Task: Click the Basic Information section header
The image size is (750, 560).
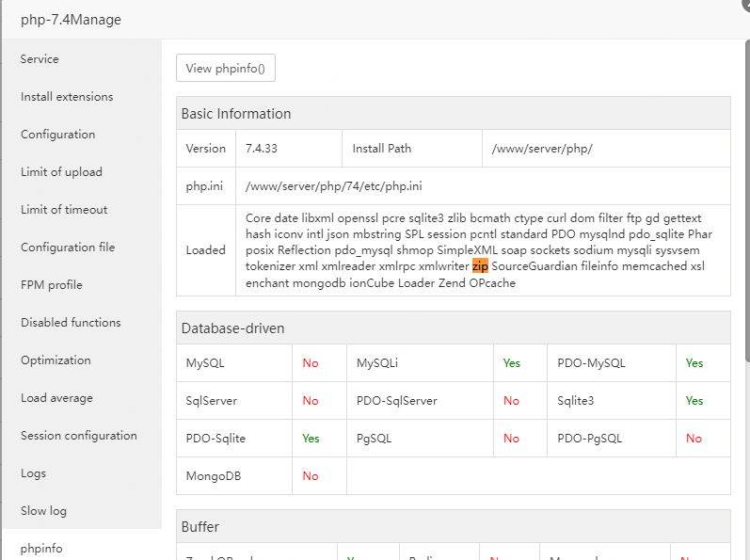Action: click(x=236, y=114)
